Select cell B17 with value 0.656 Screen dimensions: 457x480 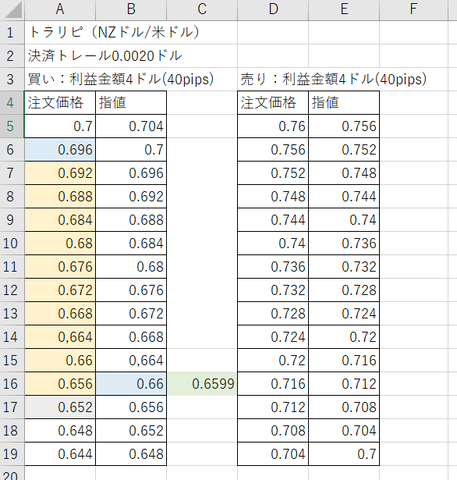131,407
